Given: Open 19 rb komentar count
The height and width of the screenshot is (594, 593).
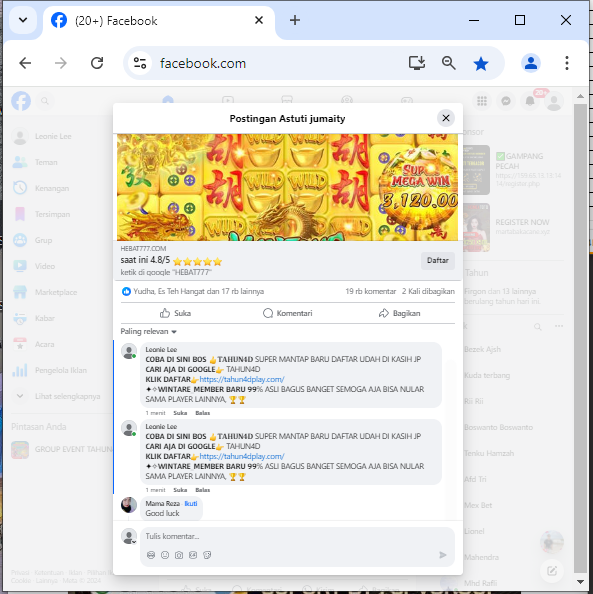Looking at the screenshot, I should (x=370, y=291).
